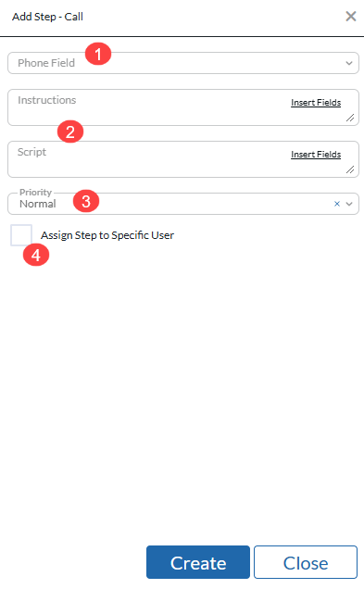Click the red marker numbered 1
364x589 pixels.
(98, 54)
